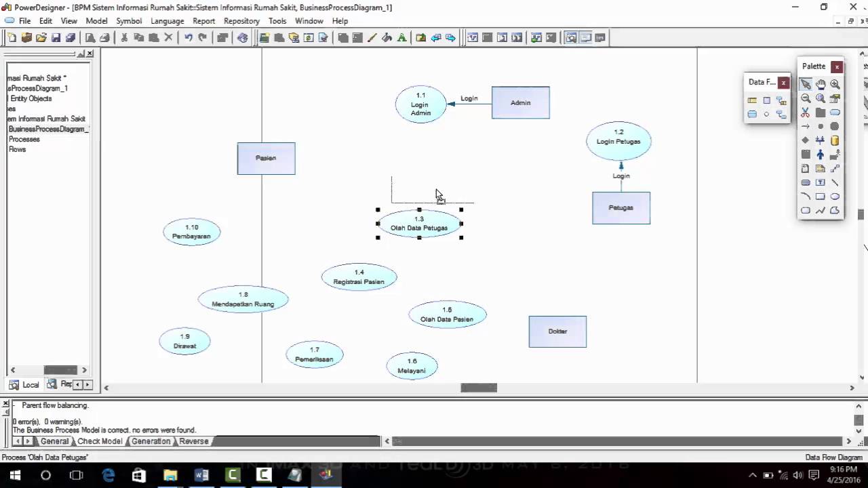
Task: Switch to the Check Model output tab
Action: tap(100, 441)
